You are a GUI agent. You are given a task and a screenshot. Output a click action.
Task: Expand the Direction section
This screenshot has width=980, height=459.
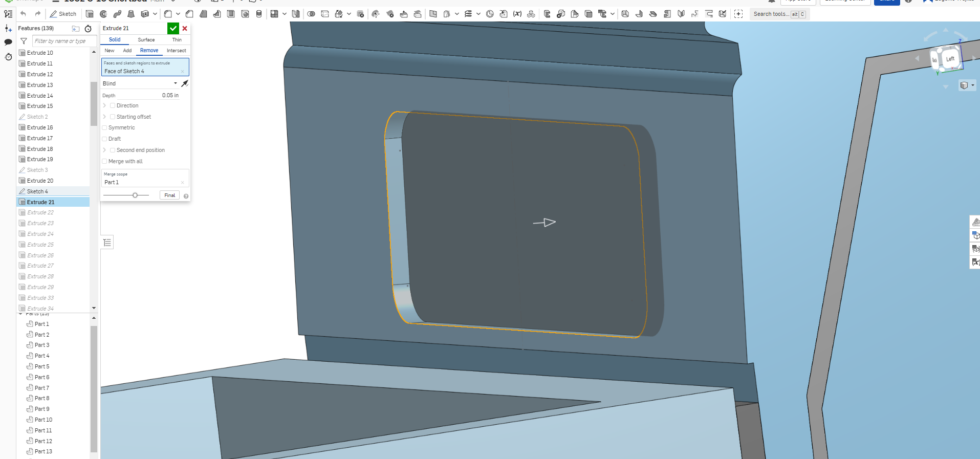coord(104,105)
